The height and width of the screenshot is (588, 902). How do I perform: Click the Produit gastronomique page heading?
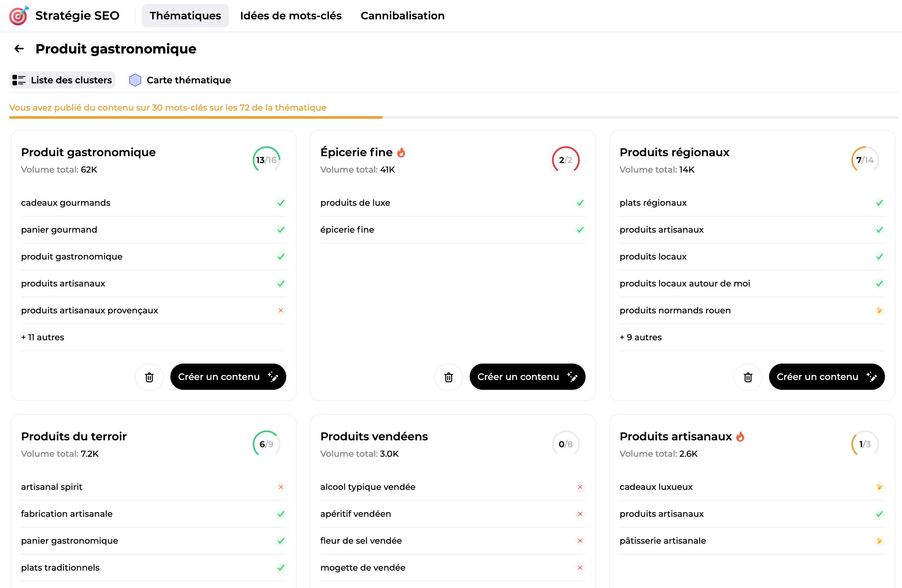point(116,49)
